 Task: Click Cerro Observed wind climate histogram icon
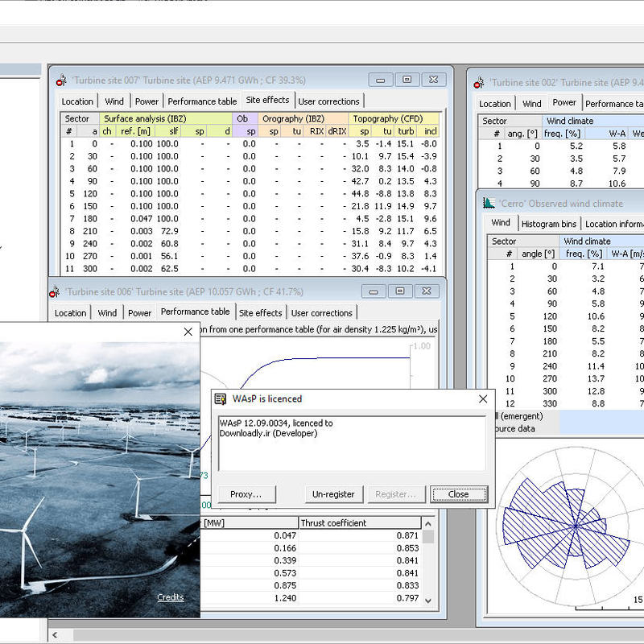click(489, 203)
